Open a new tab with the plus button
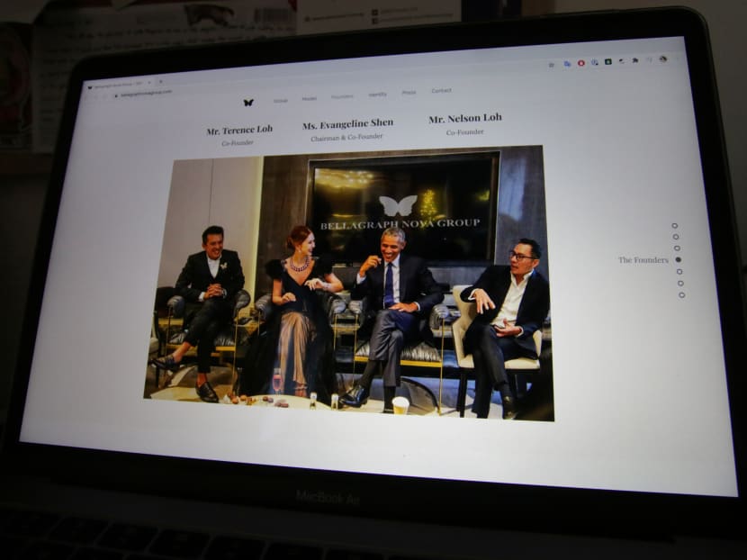747x560 pixels. [160, 82]
